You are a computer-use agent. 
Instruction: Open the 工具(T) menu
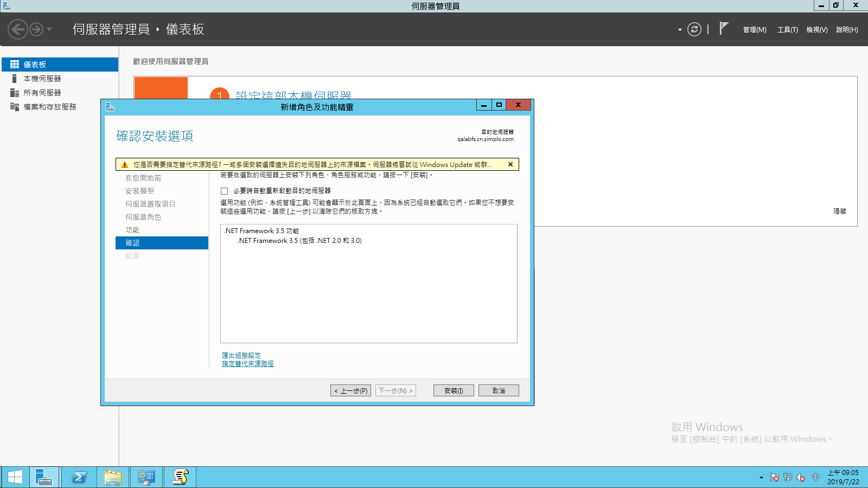787,30
